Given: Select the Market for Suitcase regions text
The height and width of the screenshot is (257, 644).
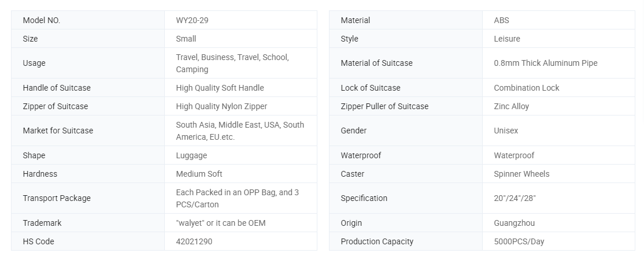Looking at the screenshot, I should click(239, 131).
